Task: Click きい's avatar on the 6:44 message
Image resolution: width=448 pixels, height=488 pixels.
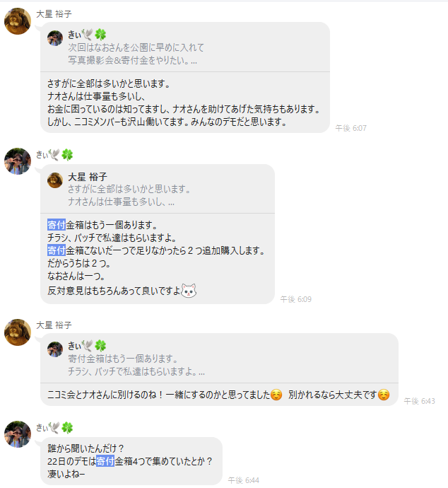Action: click(18, 434)
